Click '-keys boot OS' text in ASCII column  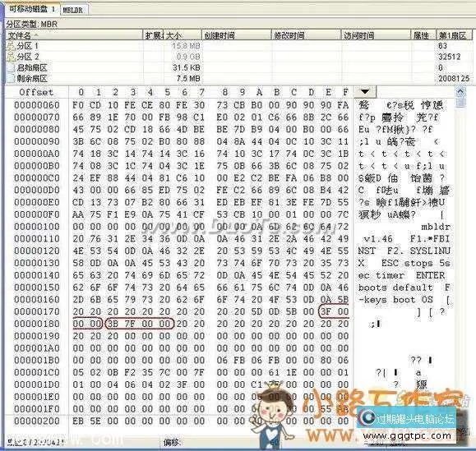pyautogui.click(x=395, y=300)
